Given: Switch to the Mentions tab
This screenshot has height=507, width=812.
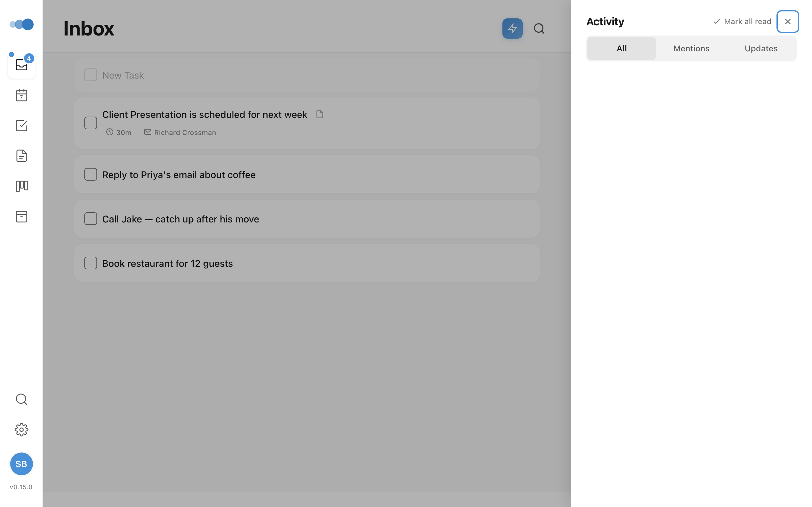Looking at the screenshot, I should (691, 48).
